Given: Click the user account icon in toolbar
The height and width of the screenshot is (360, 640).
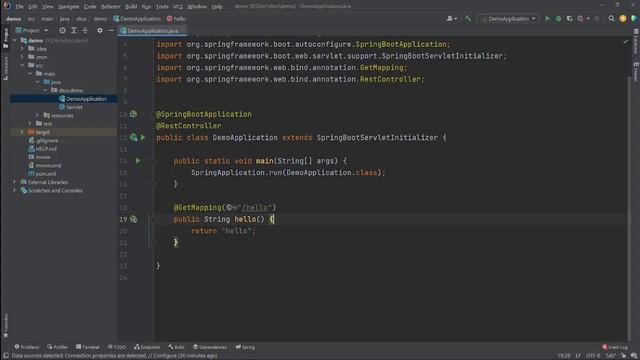Looking at the screenshot, I should point(449,19).
